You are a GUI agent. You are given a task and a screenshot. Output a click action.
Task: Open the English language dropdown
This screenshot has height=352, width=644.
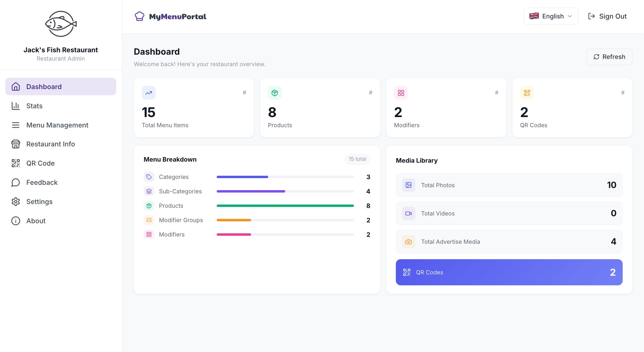pyautogui.click(x=551, y=16)
